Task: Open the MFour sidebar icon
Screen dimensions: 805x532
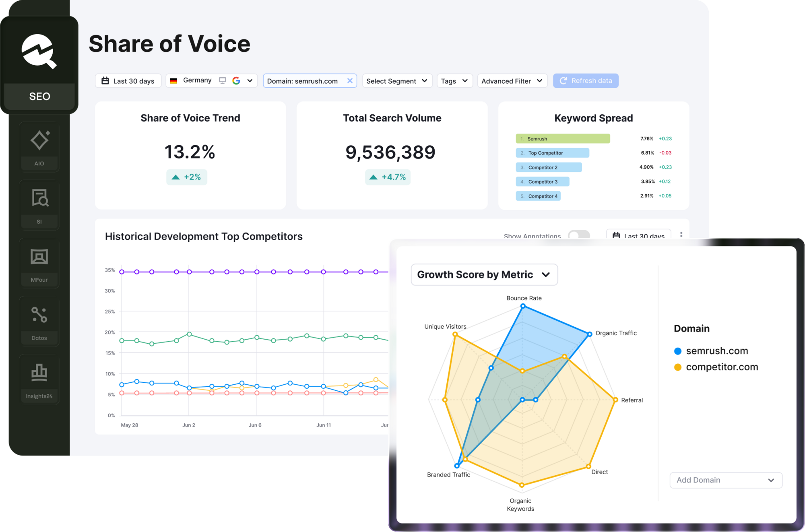Action: pos(39,256)
